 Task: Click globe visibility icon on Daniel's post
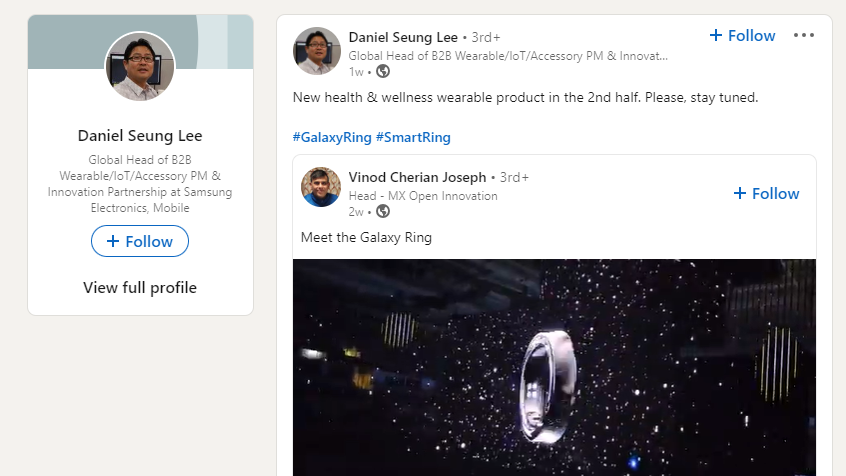tap(383, 72)
